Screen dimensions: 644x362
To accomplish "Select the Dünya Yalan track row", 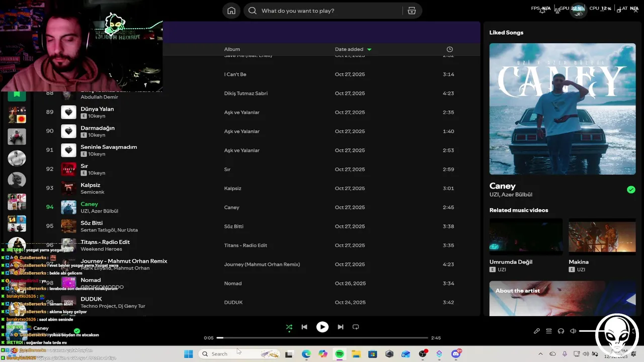I will click(257, 112).
